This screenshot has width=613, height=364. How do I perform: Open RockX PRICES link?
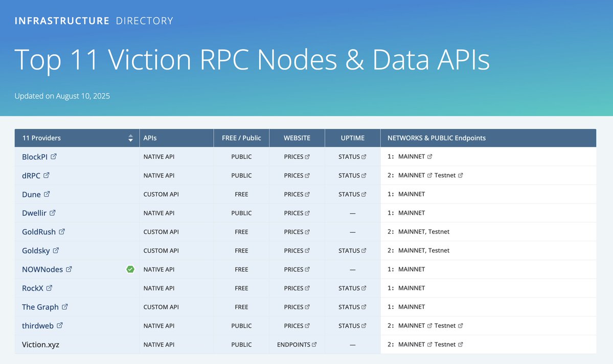[297, 288]
